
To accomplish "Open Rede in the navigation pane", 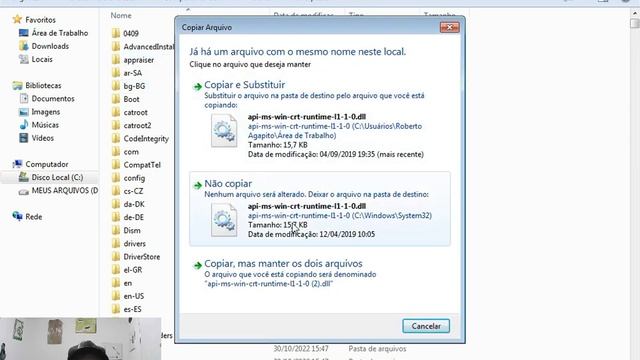I will click(x=33, y=217).
